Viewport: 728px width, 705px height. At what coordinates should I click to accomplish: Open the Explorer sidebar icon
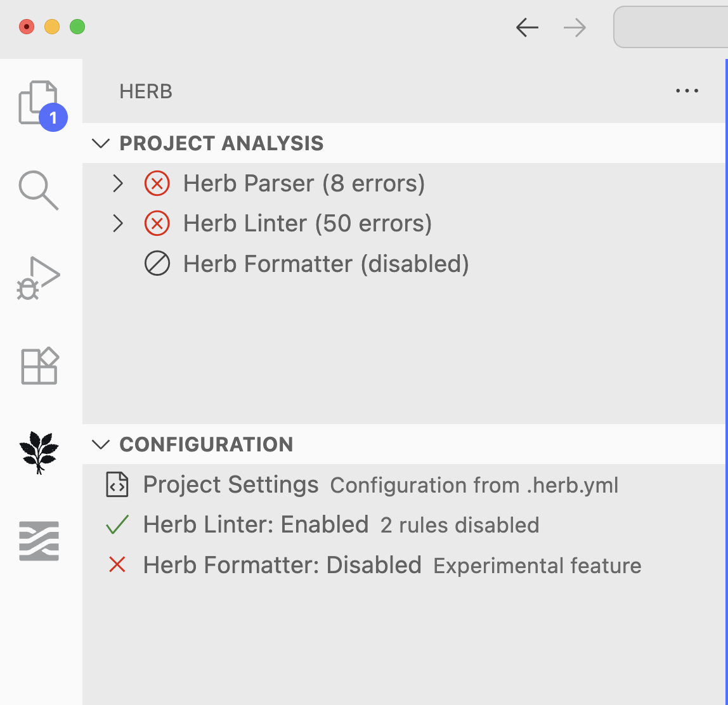[x=39, y=101]
